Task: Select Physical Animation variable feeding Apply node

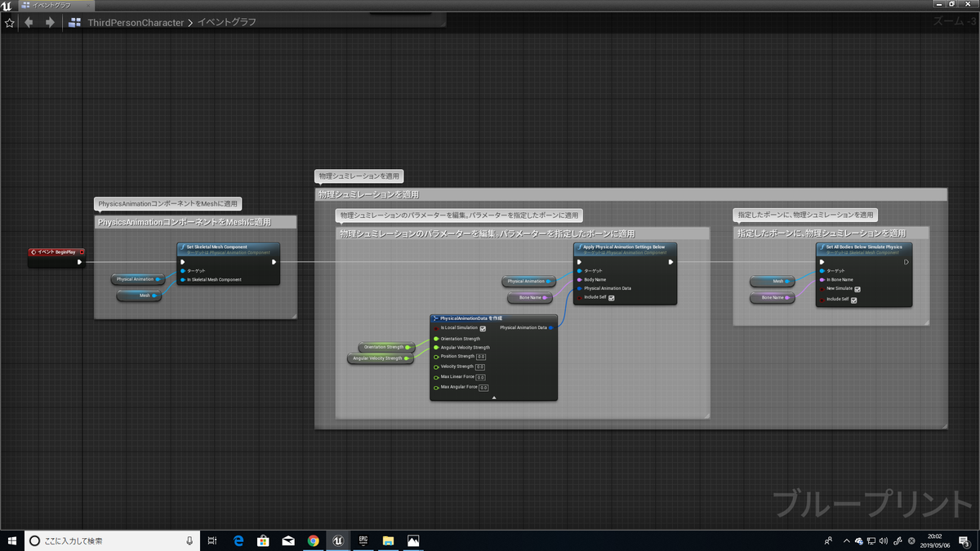Action: 528,281
